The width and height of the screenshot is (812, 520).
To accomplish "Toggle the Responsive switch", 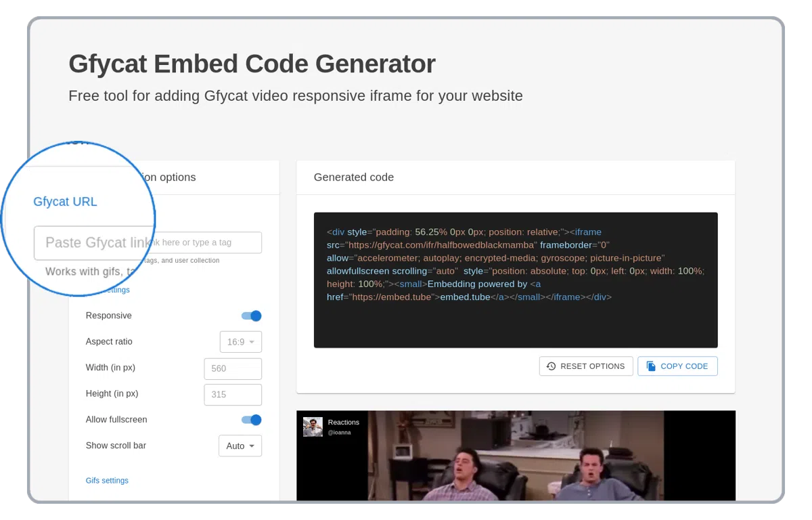I will click(x=251, y=316).
